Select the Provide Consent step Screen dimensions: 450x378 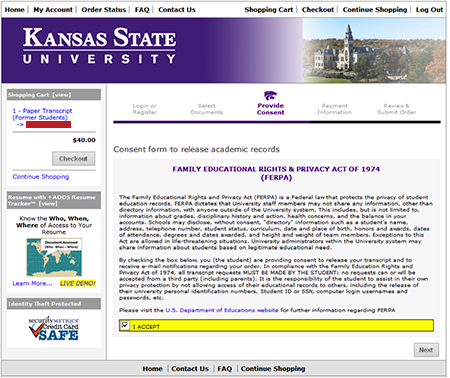(270, 109)
